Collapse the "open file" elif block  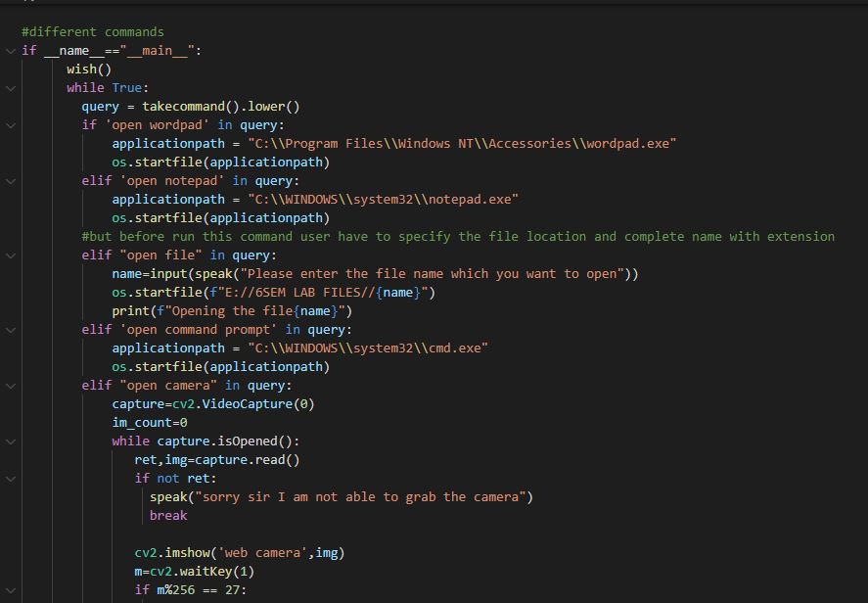tap(10, 255)
